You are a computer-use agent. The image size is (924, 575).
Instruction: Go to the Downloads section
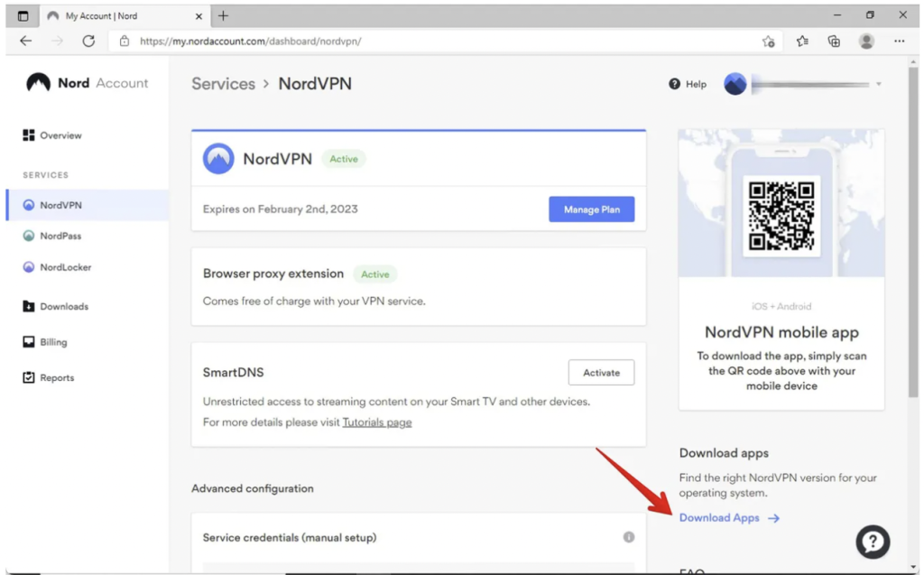(63, 307)
